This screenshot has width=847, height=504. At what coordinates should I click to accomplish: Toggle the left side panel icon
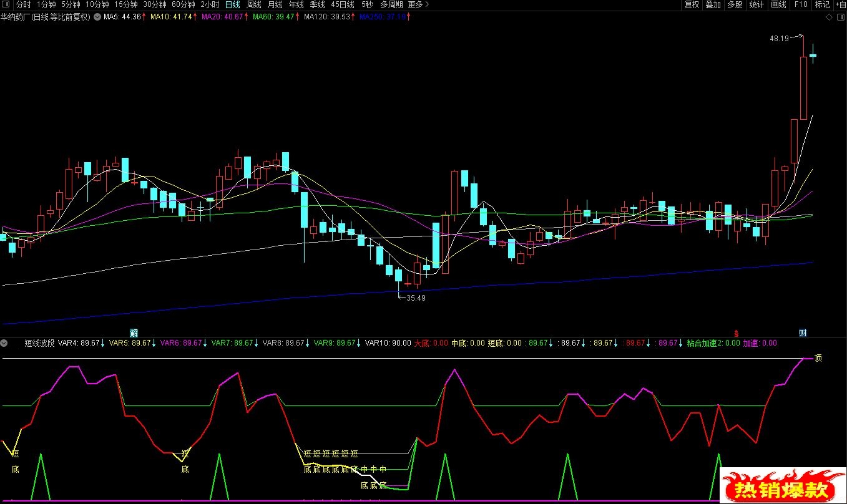click(x=6, y=4)
